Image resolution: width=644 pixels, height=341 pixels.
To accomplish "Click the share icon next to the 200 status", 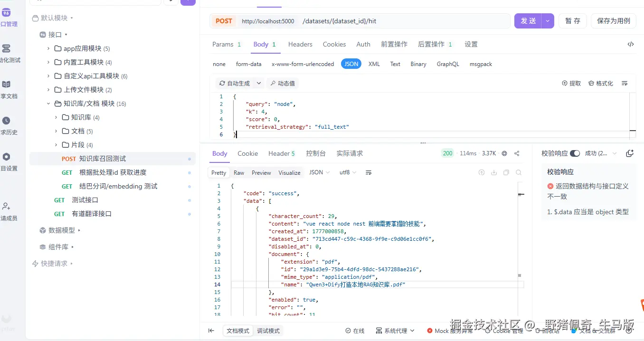I will (x=516, y=153).
